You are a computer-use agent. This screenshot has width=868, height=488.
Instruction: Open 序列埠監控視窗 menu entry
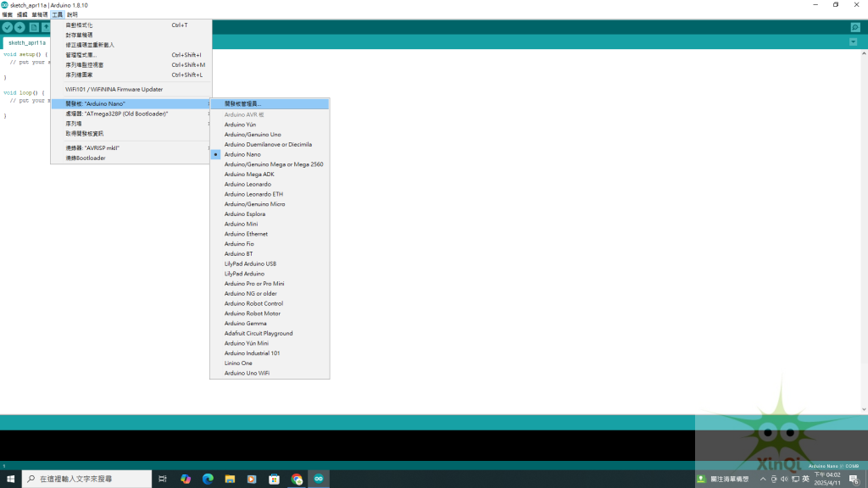(x=131, y=64)
